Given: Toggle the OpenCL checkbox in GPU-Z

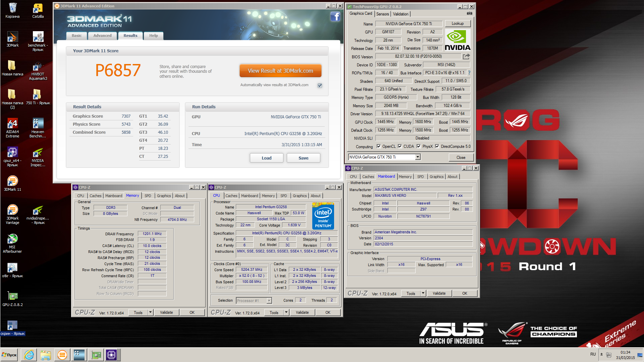Looking at the screenshot, I should point(379,146).
